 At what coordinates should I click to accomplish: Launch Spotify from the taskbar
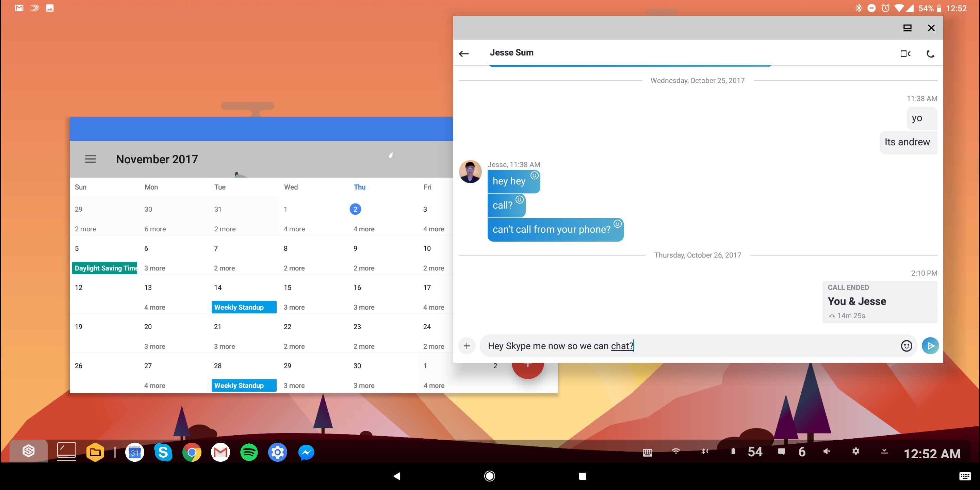(249, 452)
